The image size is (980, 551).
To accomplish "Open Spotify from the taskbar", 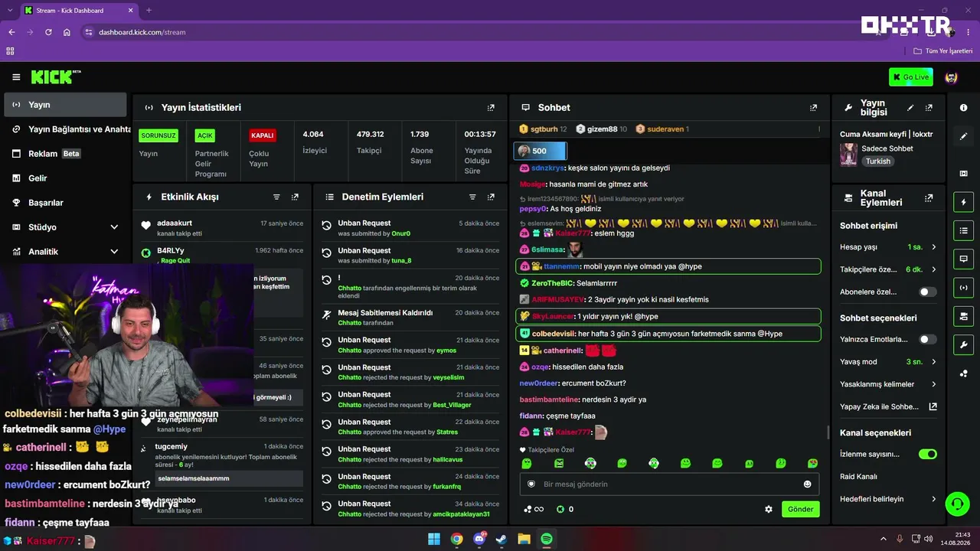I will coord(547,539).
